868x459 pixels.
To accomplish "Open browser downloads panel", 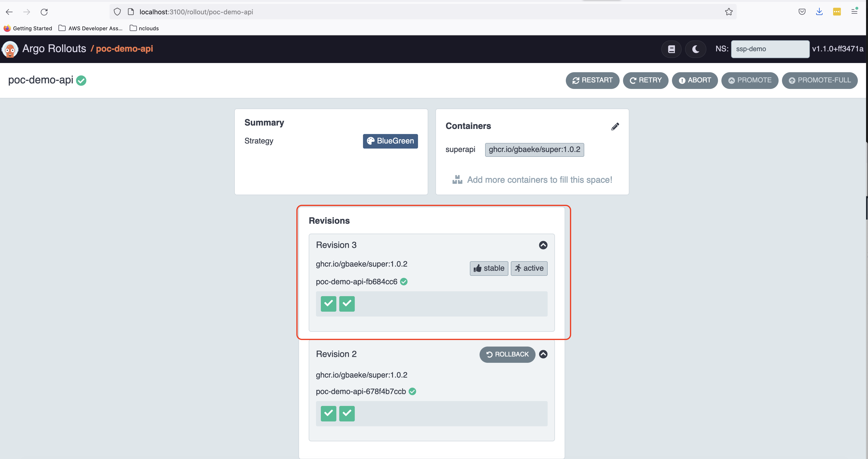I will point(819,12).
